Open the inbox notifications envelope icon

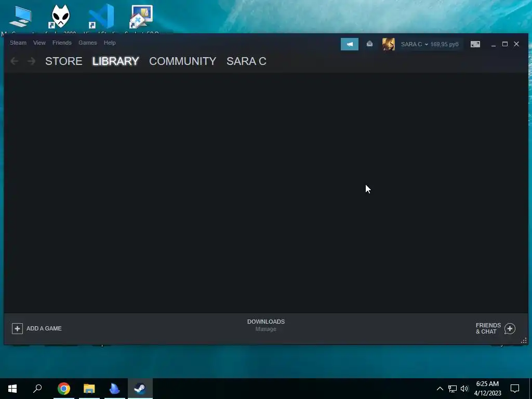(x=369, y=44)
